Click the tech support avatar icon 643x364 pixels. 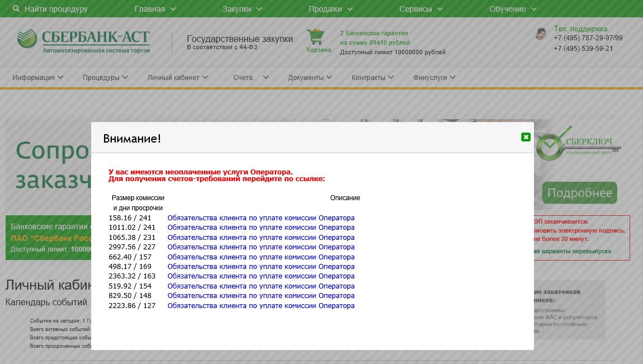coord(541,34)
